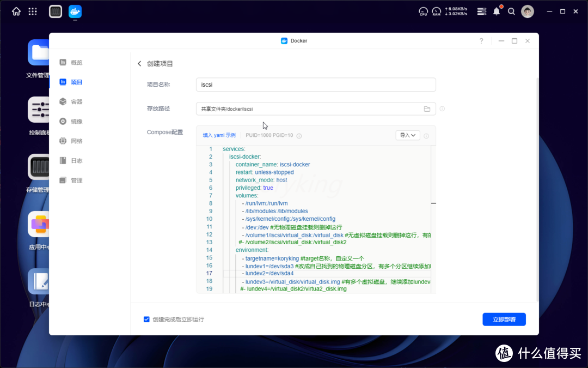Expand the 导入 dropdown
Screen dimensions: 588x368
click(408, 135)
